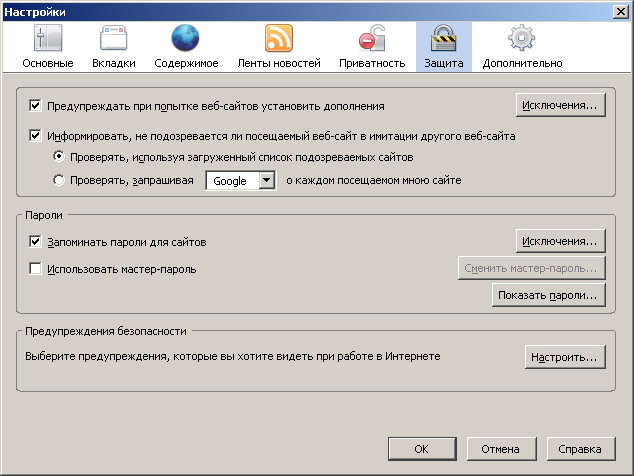Image resolution: width=634 pixels, height=476 pixels.
Task: Click the Сменить мастер-пароль button
Action: pos(531,268)
